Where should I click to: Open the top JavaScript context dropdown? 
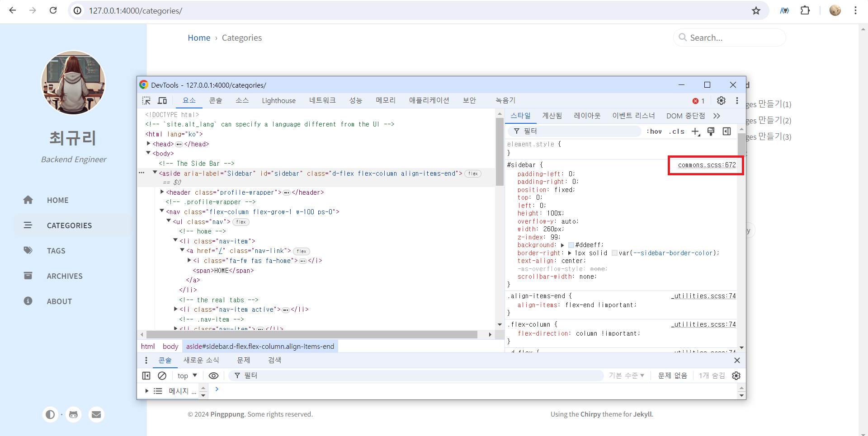click(x=187, y=376)
